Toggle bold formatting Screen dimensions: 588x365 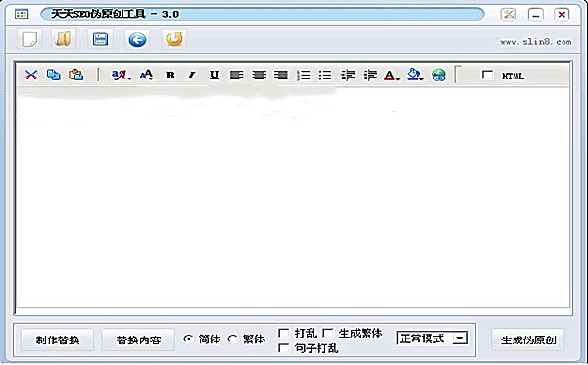(x=170, y=76)
